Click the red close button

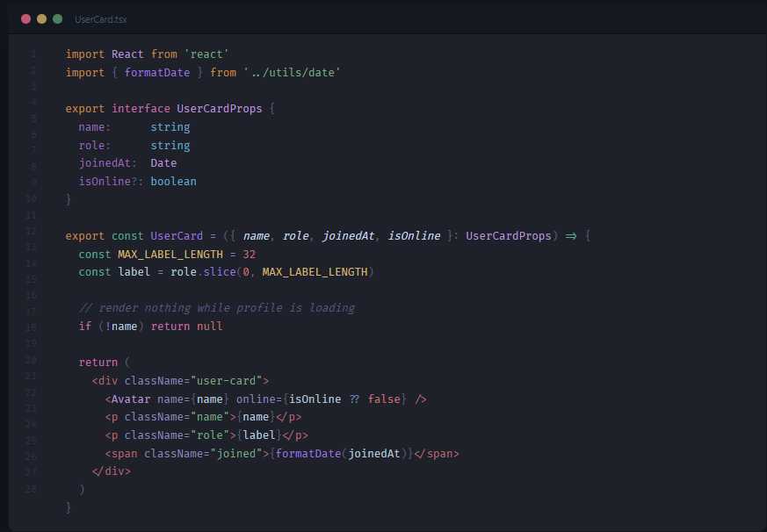tap(24, 17)
